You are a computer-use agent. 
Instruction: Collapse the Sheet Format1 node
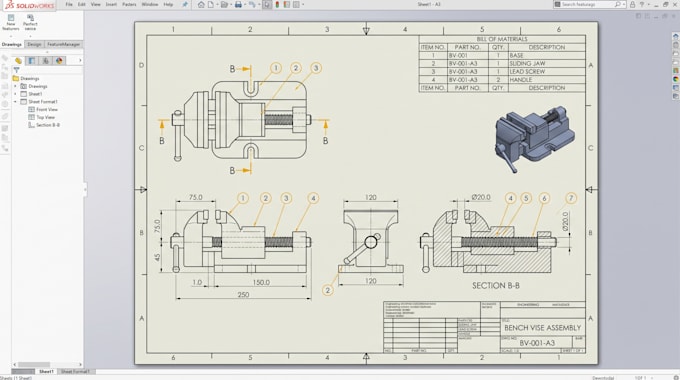tap(16, 102)
